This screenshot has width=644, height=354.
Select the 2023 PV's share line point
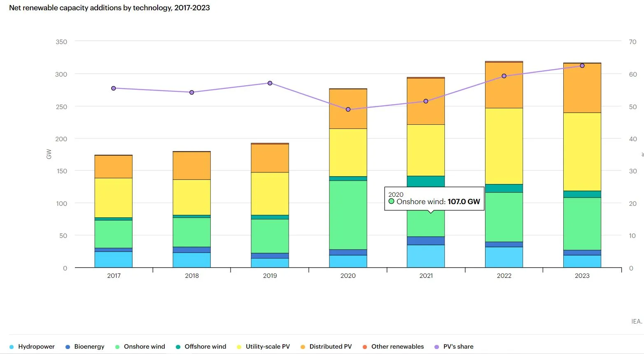tap(582, 66)
